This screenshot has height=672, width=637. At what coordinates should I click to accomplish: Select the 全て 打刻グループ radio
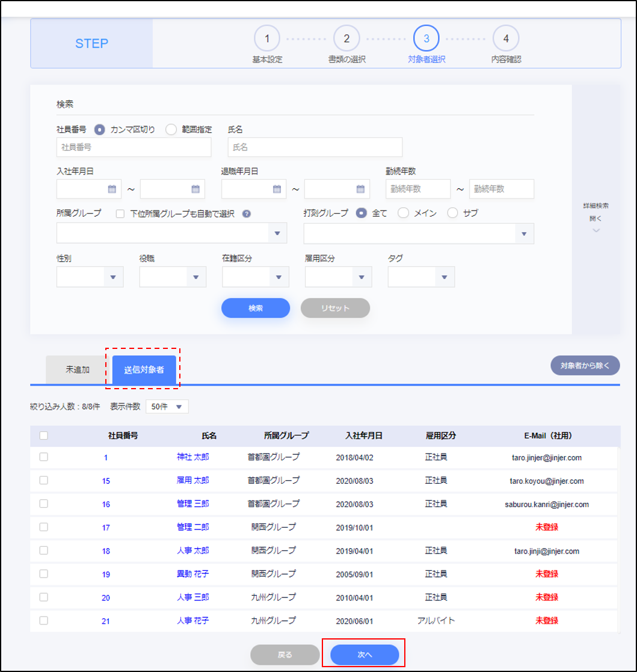coord(361,213)
